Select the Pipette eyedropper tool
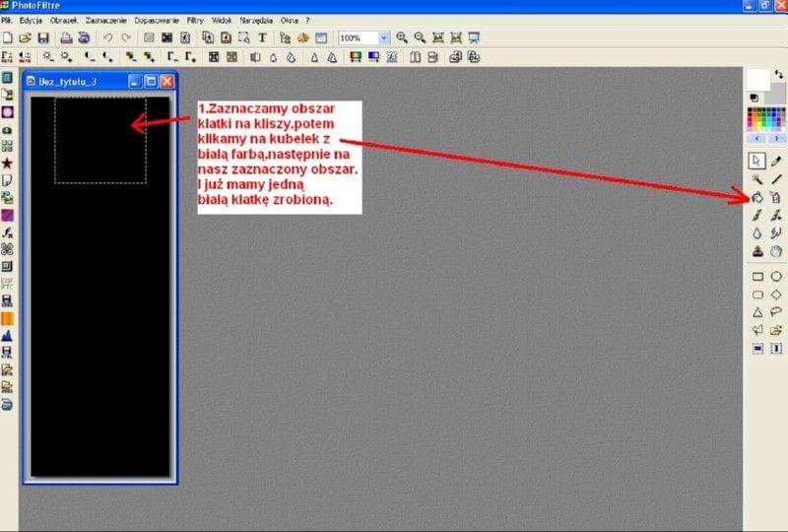Image resolution: width=788 pixels, height=532 pixels. [x=776, y=161]
